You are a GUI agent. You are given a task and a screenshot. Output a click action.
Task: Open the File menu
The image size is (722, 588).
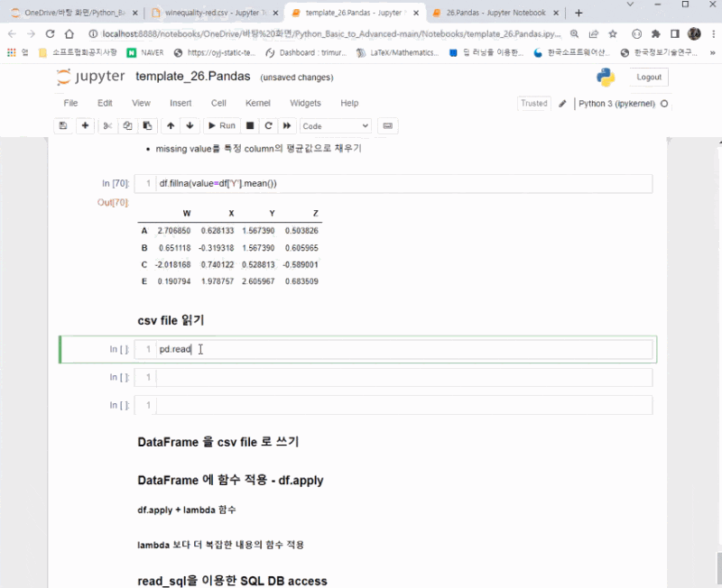(70, 103)
